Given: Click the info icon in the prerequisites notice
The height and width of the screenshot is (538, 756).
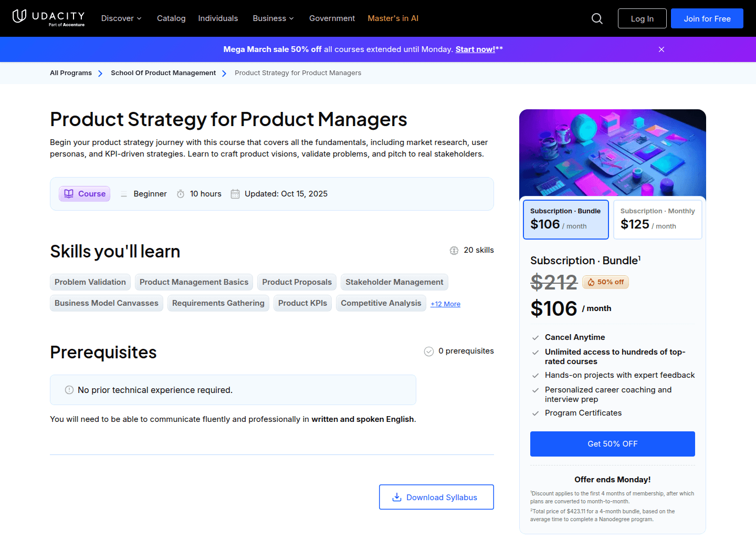Looking at the screenshot, I should coord(69,390).
